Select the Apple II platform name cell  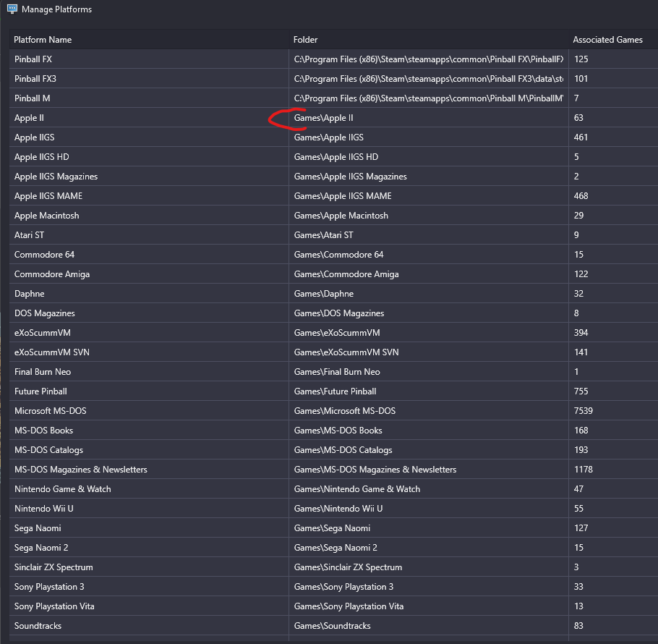149,117
